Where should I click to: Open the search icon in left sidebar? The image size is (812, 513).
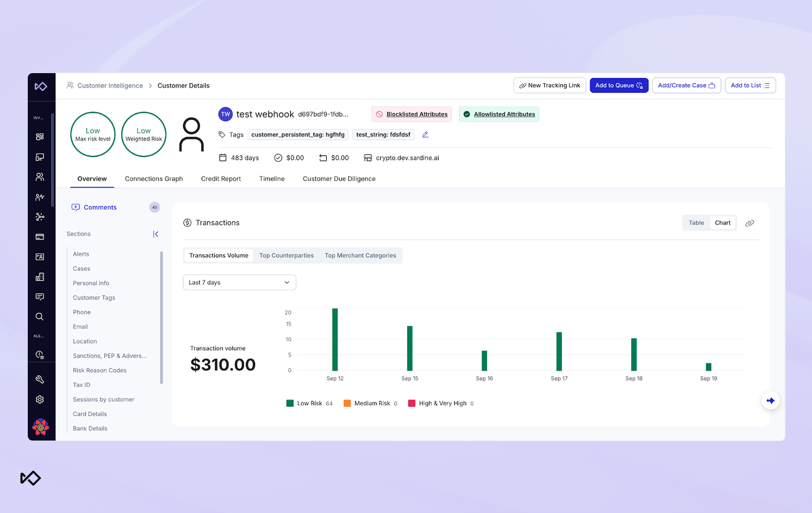point(40,317)
